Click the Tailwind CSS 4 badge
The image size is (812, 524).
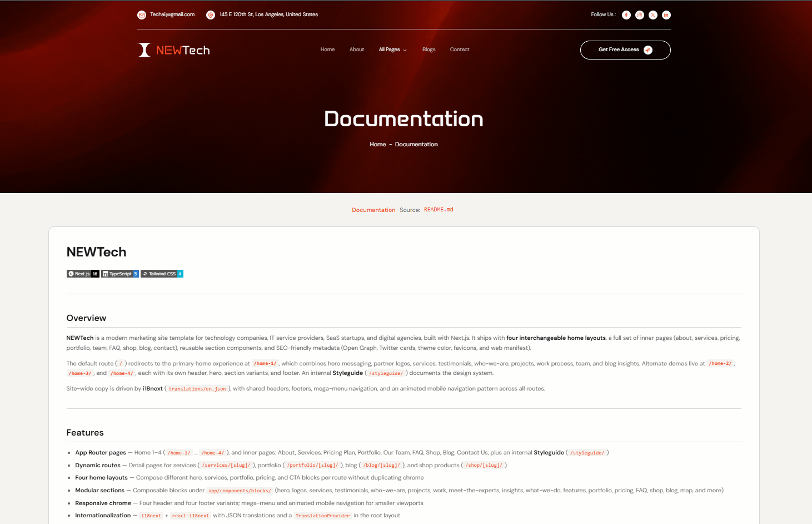162,274
